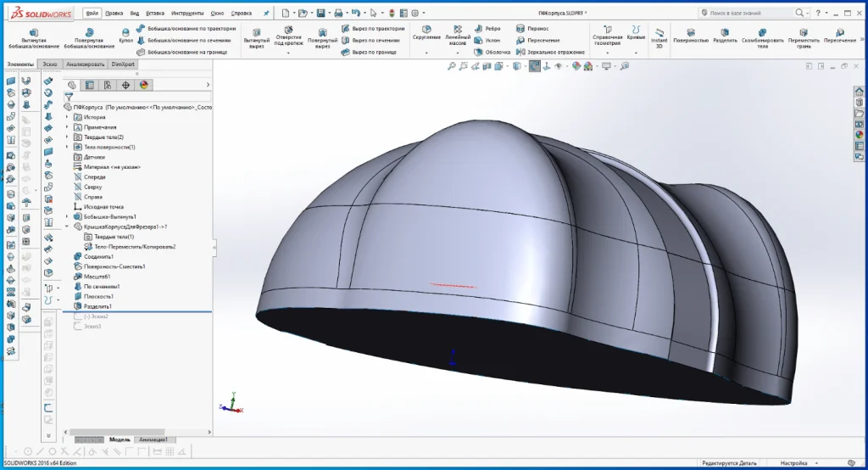Pin the main menu bar with the pushpin

click(x=266, y=14)
